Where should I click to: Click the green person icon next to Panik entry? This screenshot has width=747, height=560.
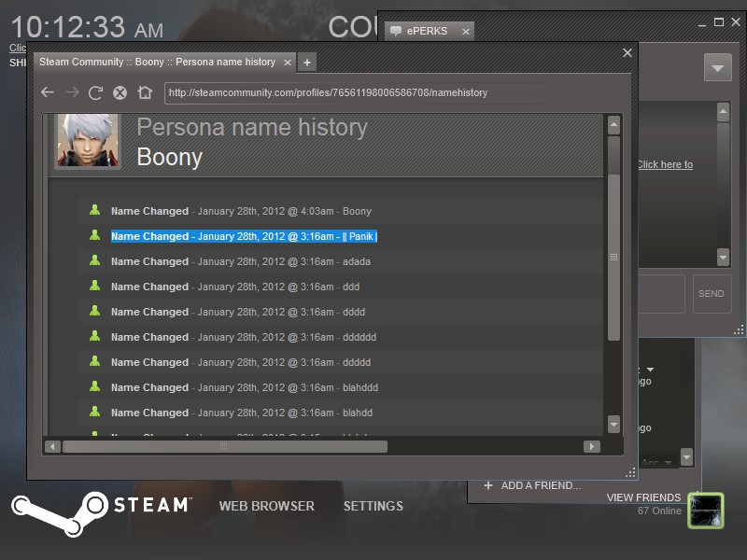pyautogui.click(x=95, y=235)
